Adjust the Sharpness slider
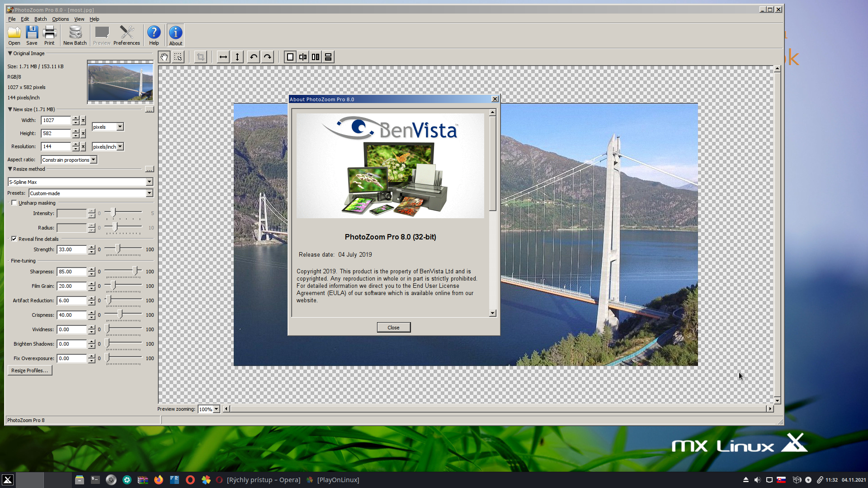 (135, 271)
